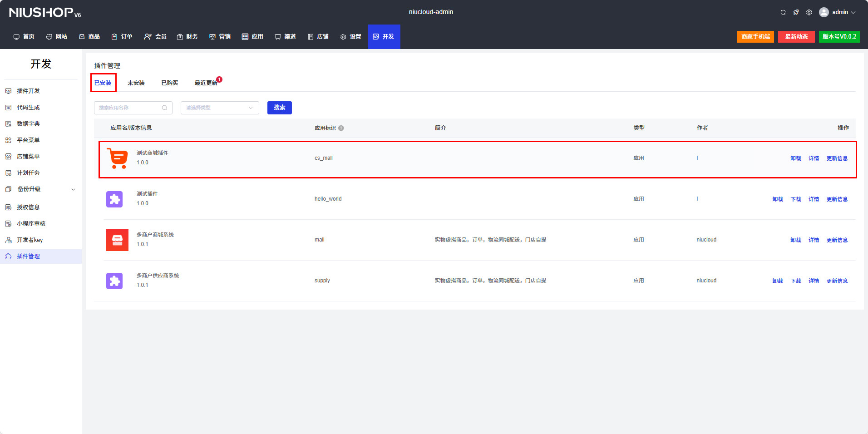This screenshot has width=868, height=434.
Task: Switch to the 最近更新 tab
Action: point(206,83)
